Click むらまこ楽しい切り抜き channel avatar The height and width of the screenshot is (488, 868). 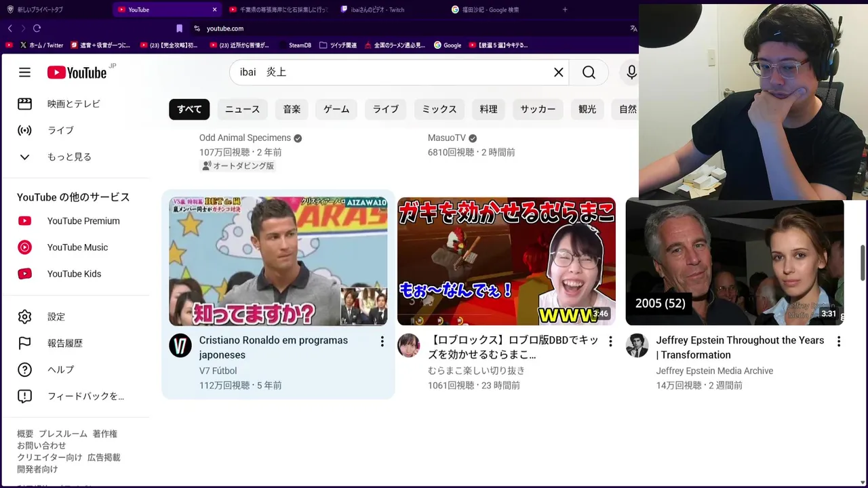409,346
